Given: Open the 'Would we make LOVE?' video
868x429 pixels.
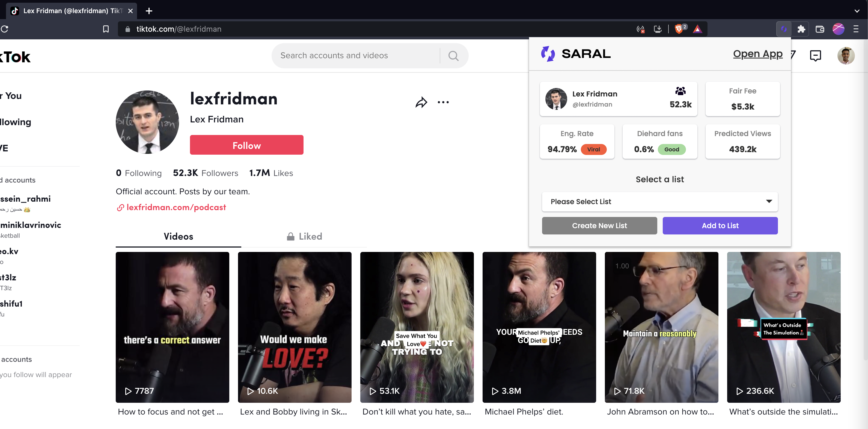Looking at the screenshot, I should click(295, 327).
